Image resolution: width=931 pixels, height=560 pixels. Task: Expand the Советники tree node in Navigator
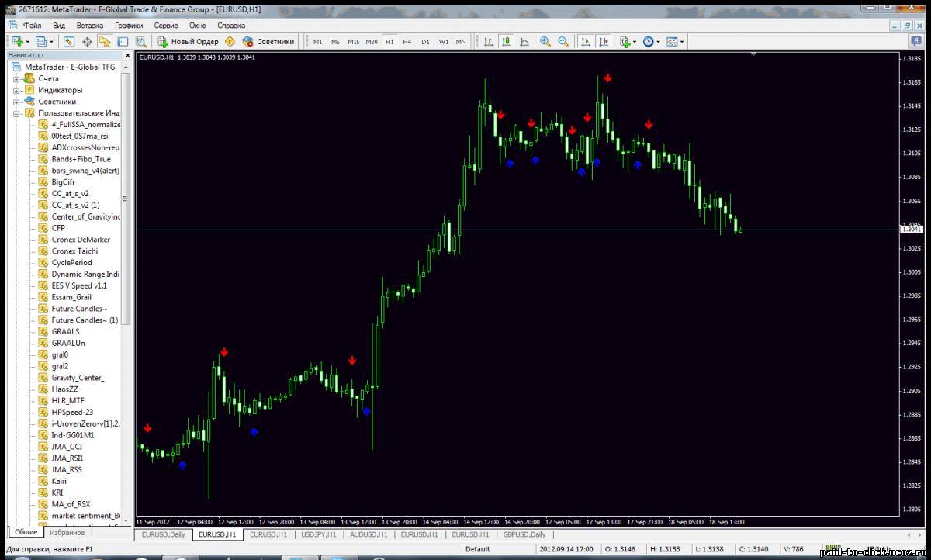point(16,102)
